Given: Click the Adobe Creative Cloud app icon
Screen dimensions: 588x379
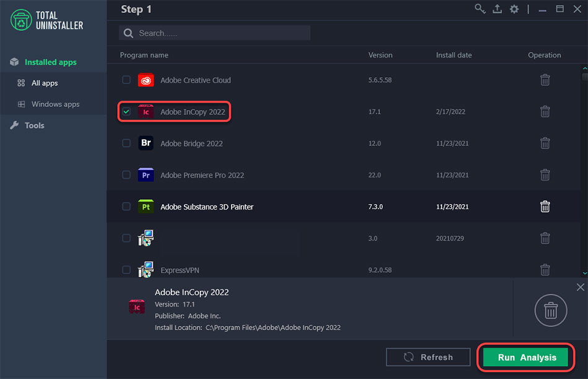Looking at the screenshot, I should tap(146, 80).
